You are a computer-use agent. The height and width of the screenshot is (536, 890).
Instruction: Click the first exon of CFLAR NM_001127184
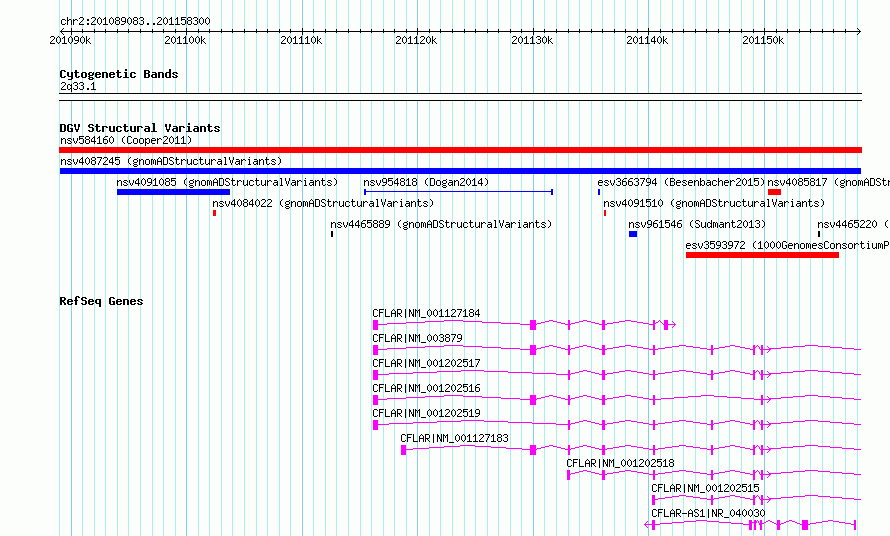pos(375,325)
